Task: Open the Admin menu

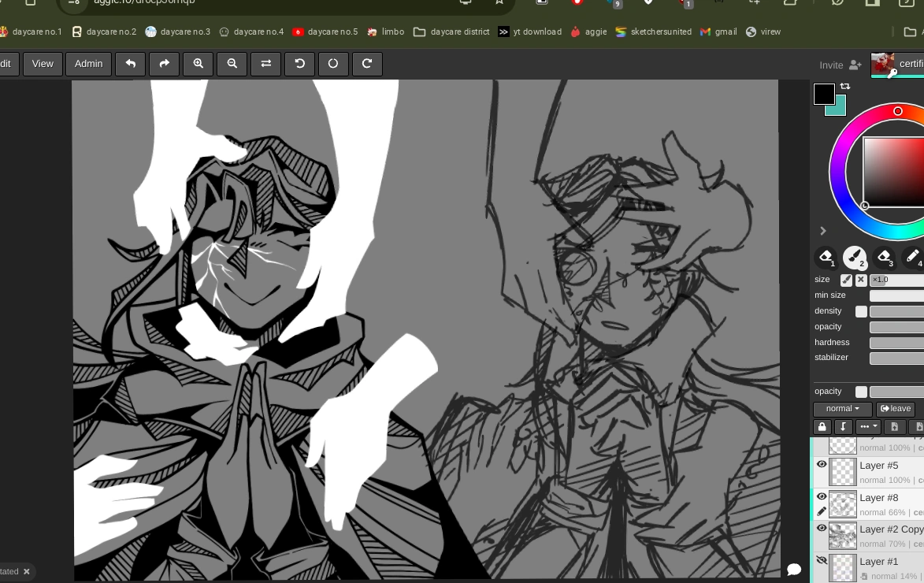Action: pos(88,64)
